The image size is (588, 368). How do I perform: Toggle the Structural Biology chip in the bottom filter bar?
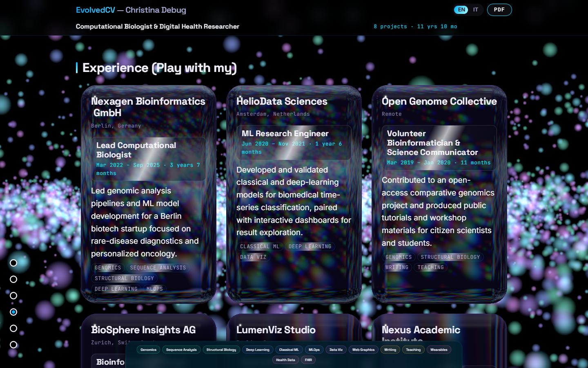[221, 350]
